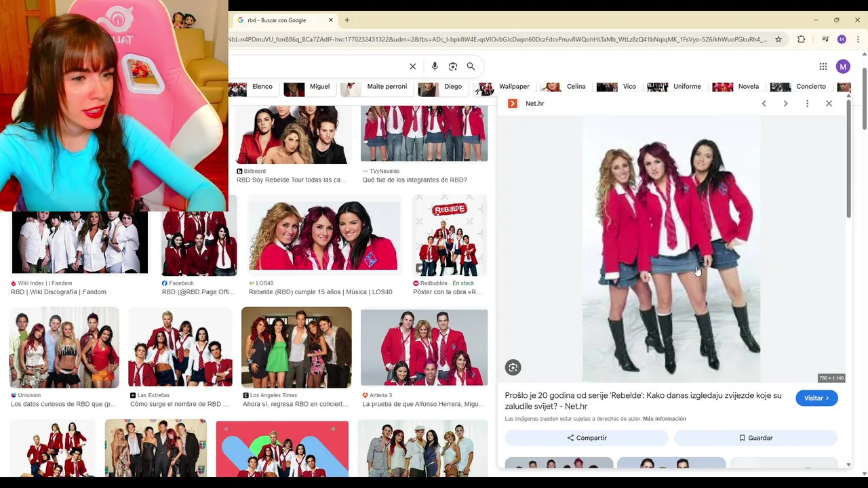Bookmark this page with the star icon
The height and width of the screenshot is (488, 868).
(x=778, y=39)
